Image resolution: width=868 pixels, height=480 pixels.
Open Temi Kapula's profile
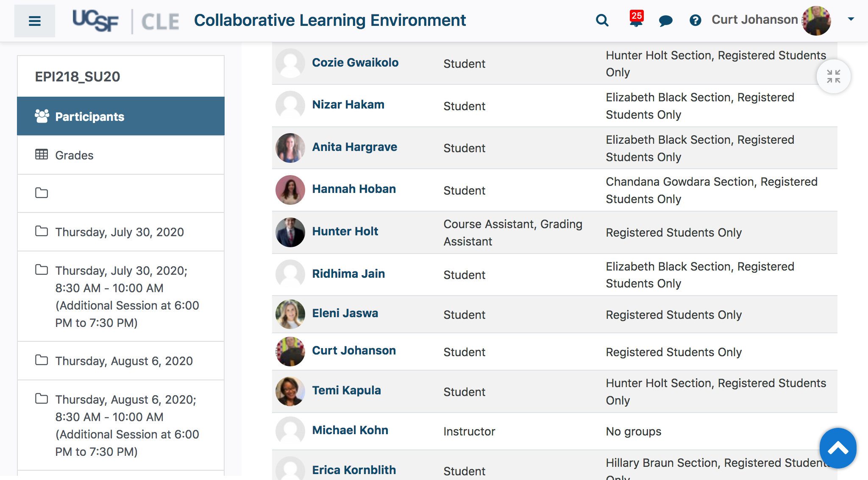[346, 391]
